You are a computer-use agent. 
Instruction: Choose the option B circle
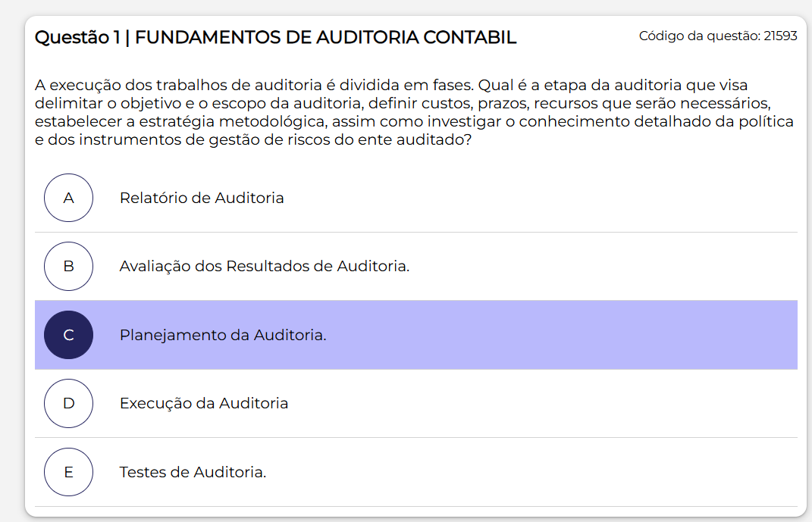(68, 266)
